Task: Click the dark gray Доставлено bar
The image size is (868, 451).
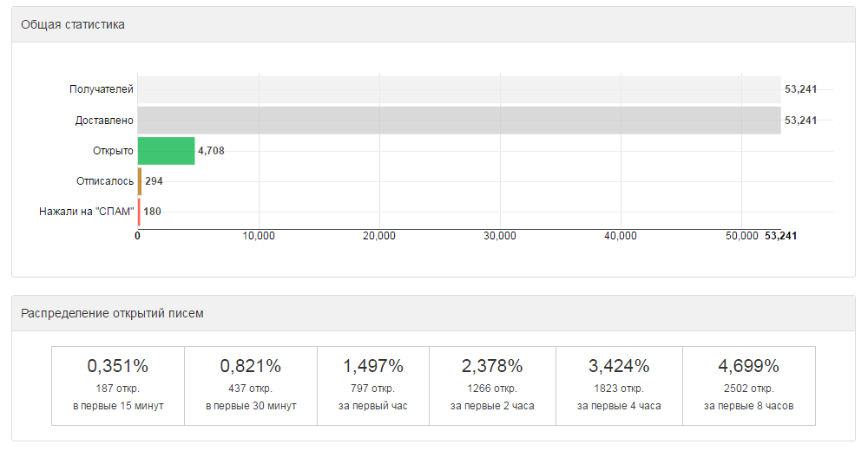Action: [x=459, y=121]
